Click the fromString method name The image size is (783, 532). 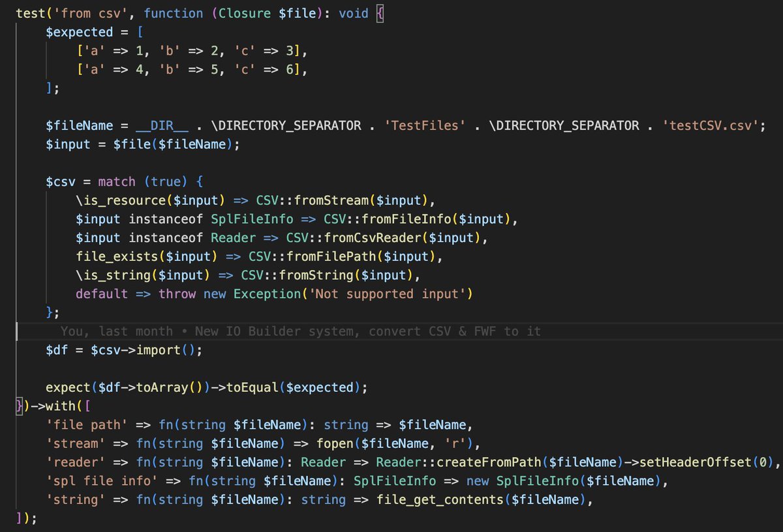tap(316, 274)
